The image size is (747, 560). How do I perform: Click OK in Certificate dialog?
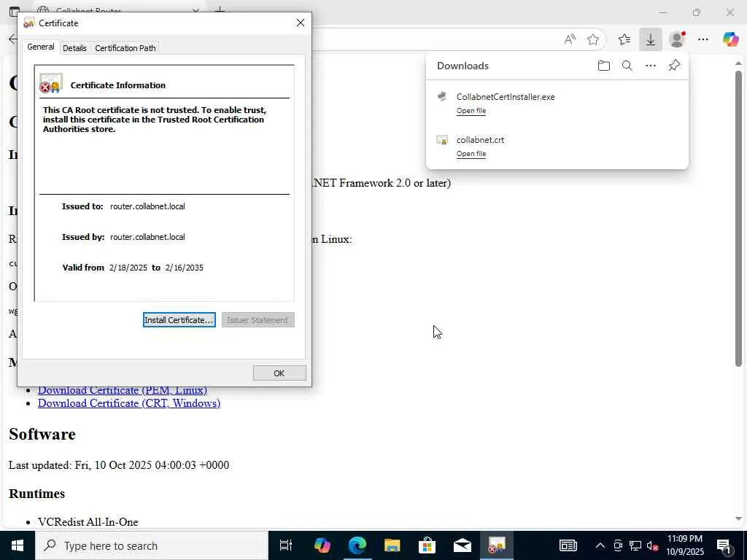[279, 373]
